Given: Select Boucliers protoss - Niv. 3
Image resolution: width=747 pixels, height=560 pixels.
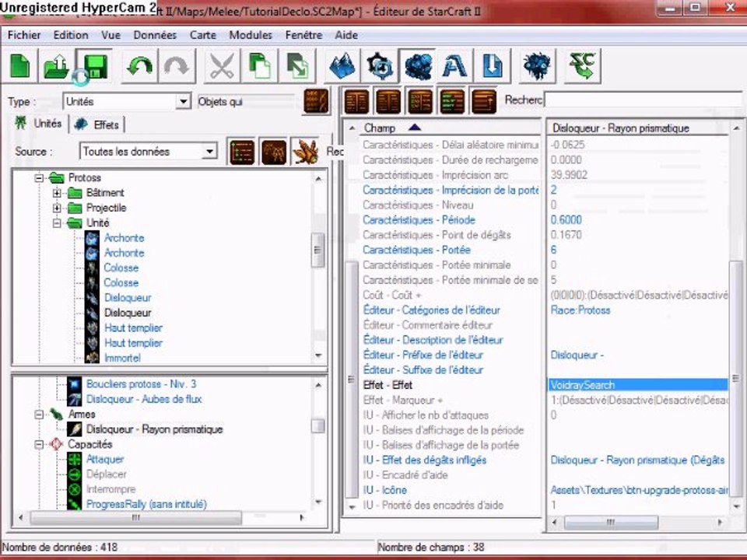Looking at the screenshot, I should click(x=141, y=383).
